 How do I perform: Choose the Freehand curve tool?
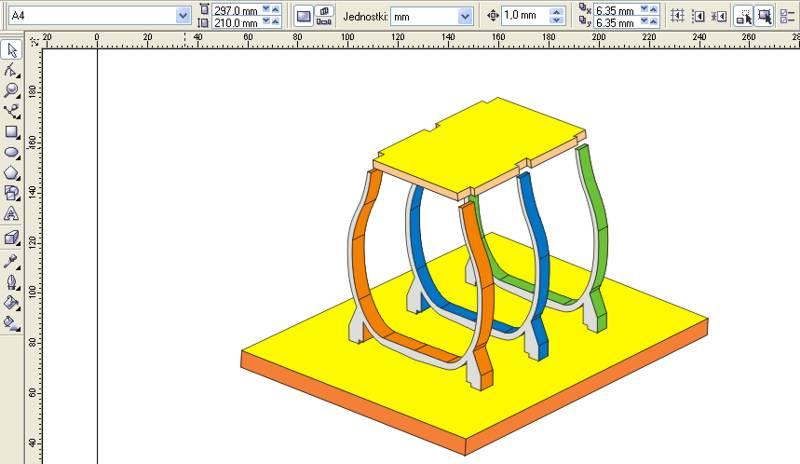[x=12, y=111]
